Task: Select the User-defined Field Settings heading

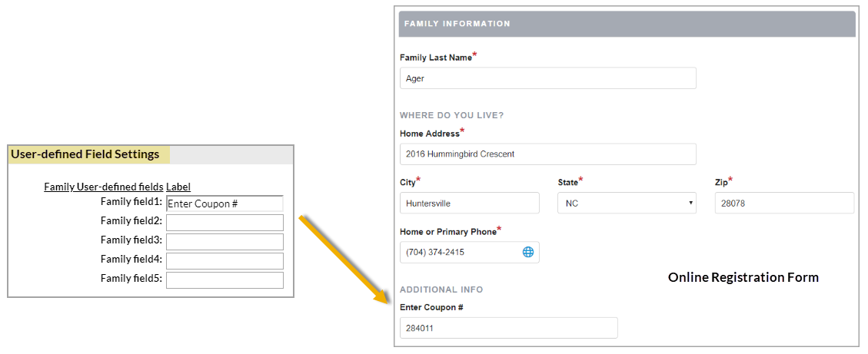Action: pos(85,154)
